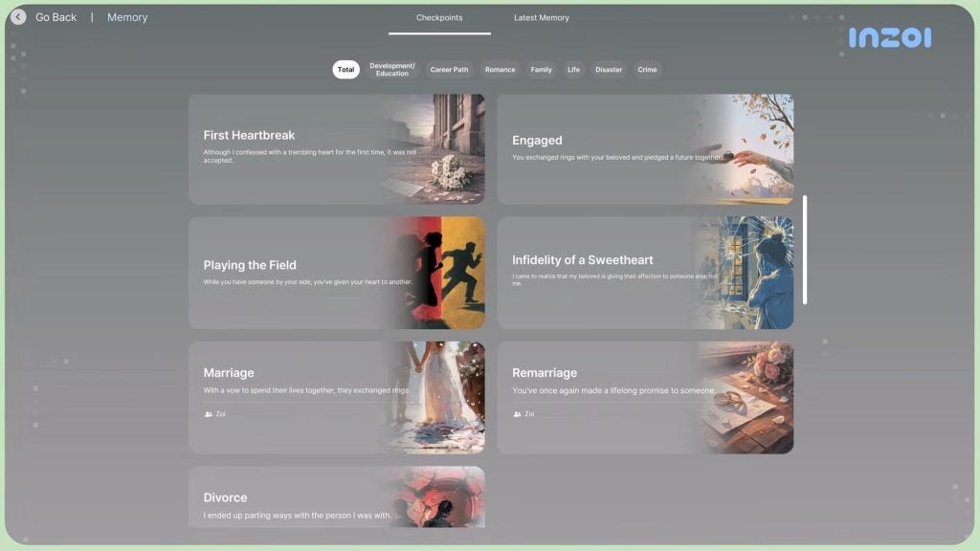Select the Crime filter chip
The height and width of the screenshot is (551, 980).
click(648, 70)
